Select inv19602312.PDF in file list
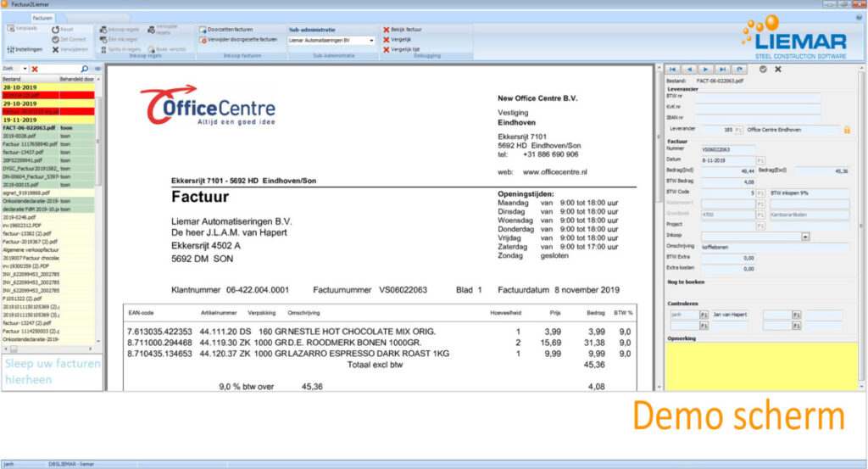This screenshot has width=868, height=469. pos(48,226)
